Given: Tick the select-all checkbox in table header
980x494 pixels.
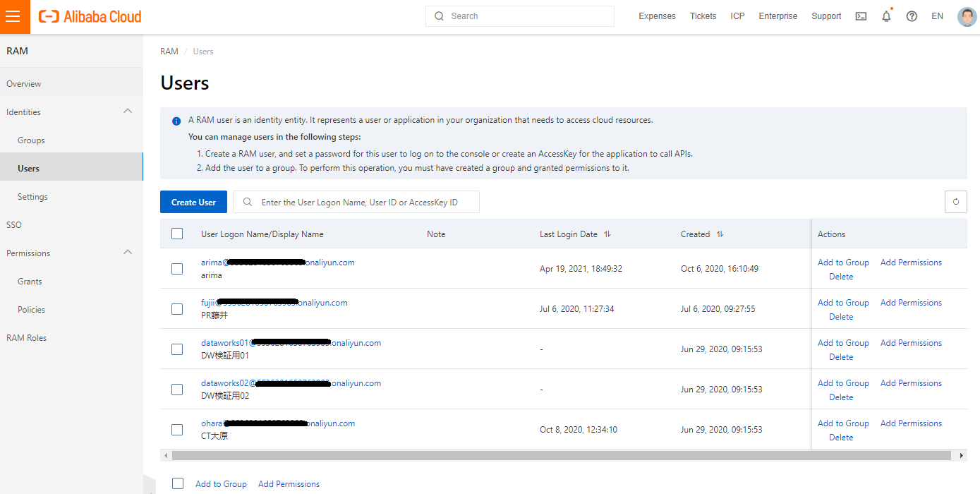Looking at the screenshot, I should [x=177, y=234].
